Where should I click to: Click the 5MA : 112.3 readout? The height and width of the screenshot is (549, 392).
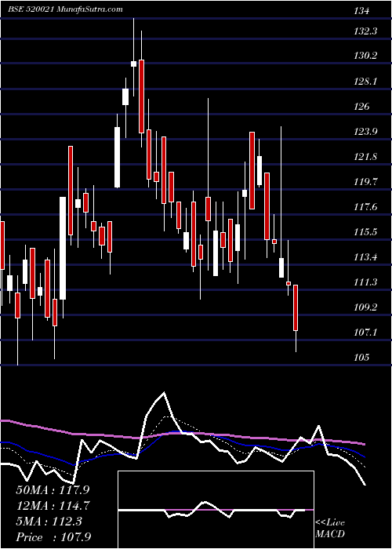[x=49, y=522]
